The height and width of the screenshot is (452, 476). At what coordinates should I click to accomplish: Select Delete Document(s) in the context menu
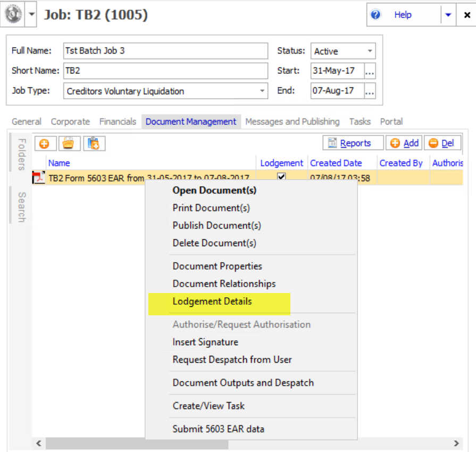(214, 243)
